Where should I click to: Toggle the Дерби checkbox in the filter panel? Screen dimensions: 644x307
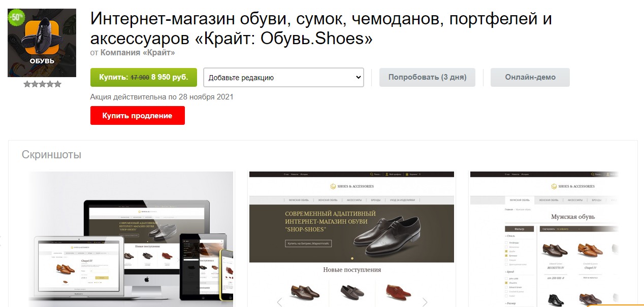pyautogui.click(x=507, y=251)
